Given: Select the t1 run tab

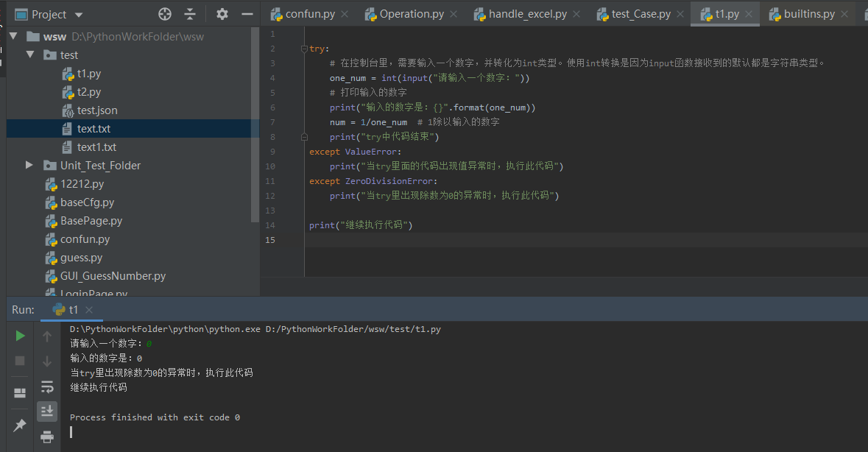Looking at the screenshot, I should [x=73, y=310].
